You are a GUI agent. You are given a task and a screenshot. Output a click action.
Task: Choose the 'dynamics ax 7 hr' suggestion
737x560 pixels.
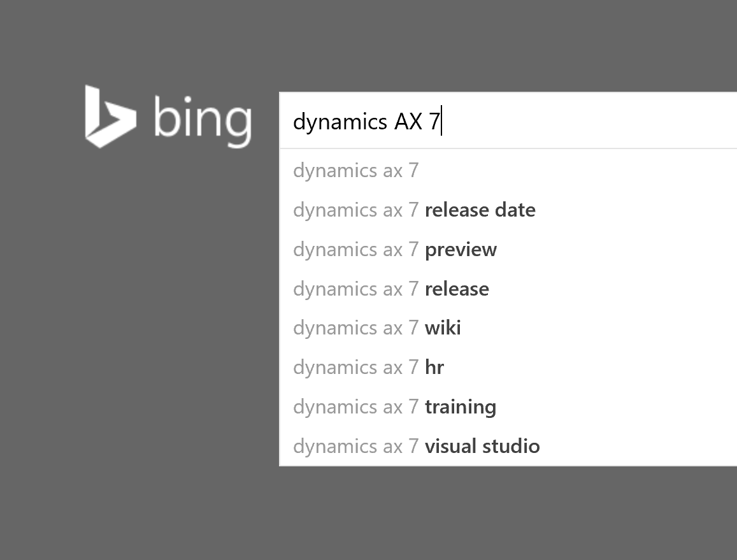tap(368, 368)
